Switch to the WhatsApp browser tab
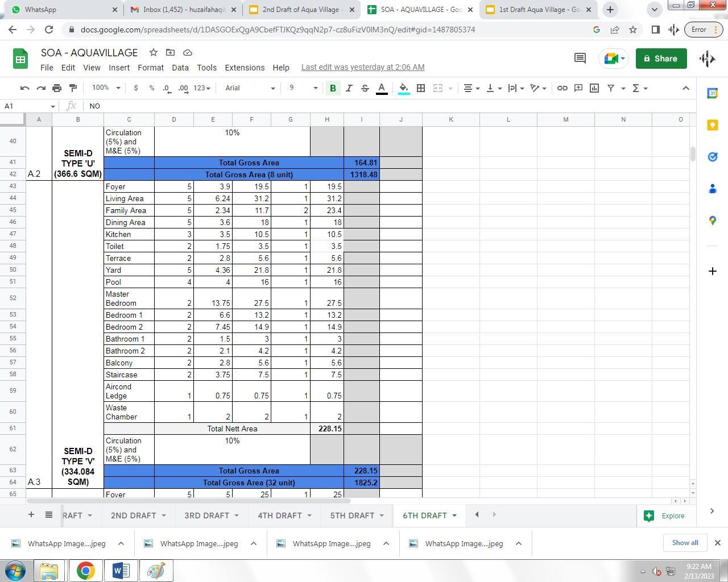The height and width of the screenshot is (582, 728). coord(64,10)
